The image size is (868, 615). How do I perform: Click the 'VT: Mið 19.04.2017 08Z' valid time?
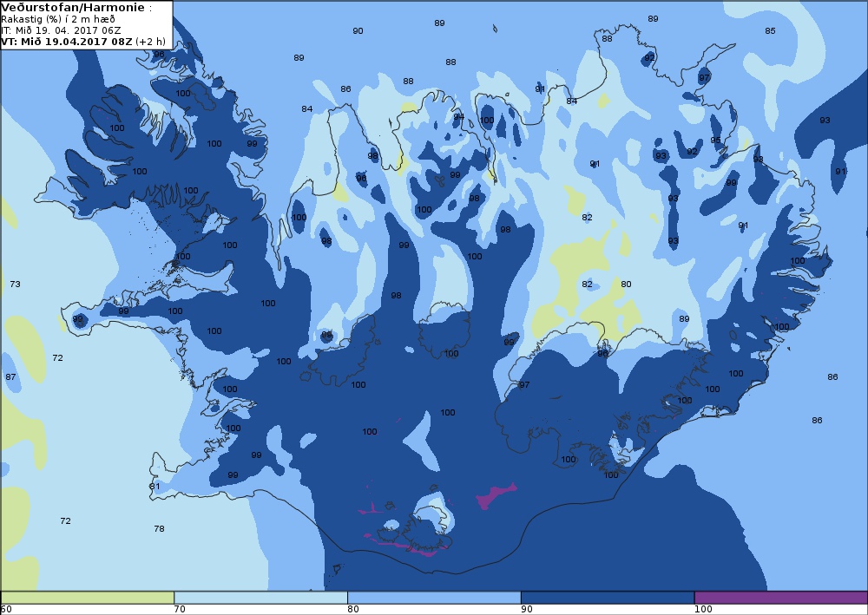(67, 42)
